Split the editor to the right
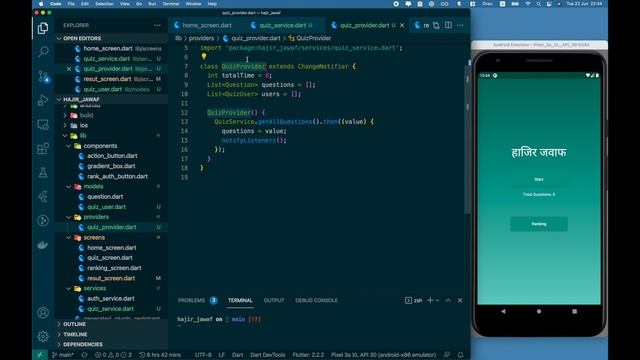The image size is (640, 360). coord(448,25)
